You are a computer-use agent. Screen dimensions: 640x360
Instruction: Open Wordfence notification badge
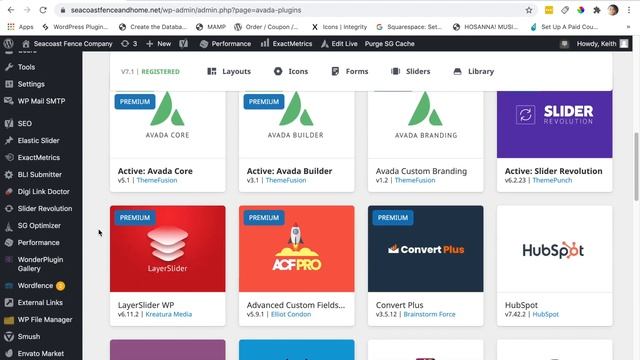[60, 286]
